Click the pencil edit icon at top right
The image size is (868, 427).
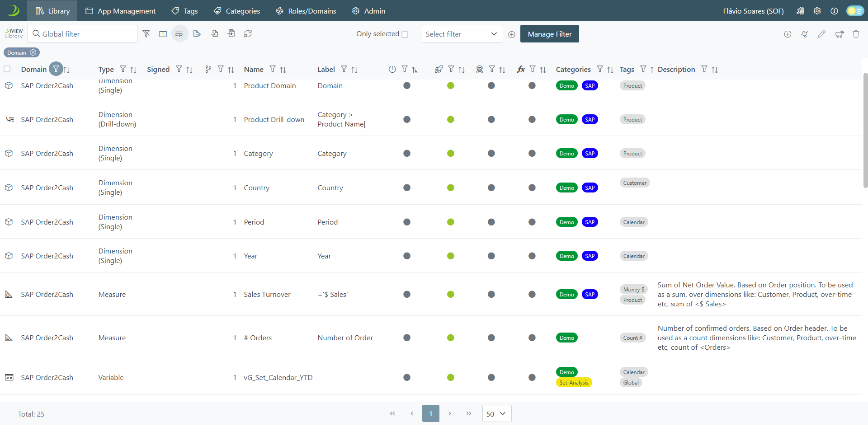coord(821,34)
